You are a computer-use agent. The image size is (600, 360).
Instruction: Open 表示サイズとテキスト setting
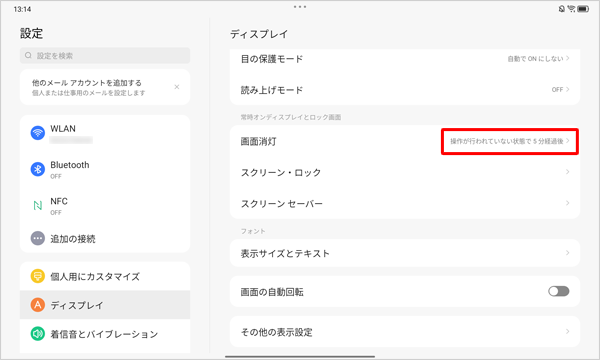pyautogui.click(x=405, y=253)
